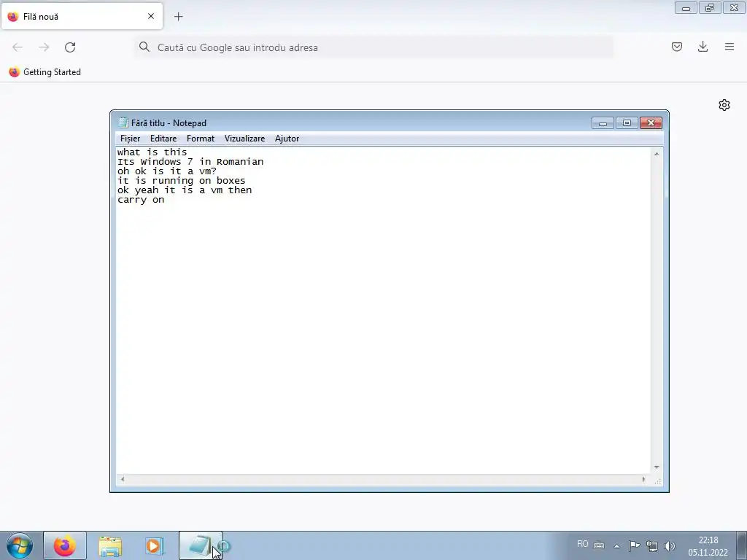747x560 pixels.
Task: Click the Firefox forward arrow button
Action: 44,47
